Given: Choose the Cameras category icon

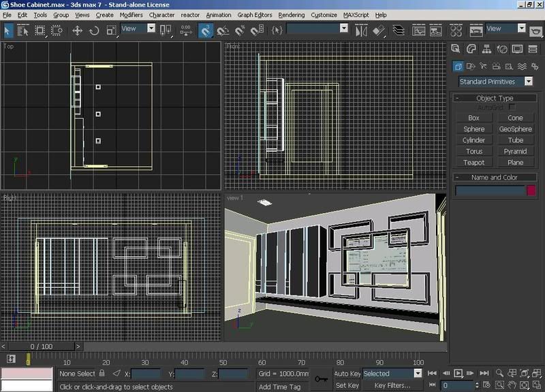Looking at the screenshot, I should click(496, 66).
